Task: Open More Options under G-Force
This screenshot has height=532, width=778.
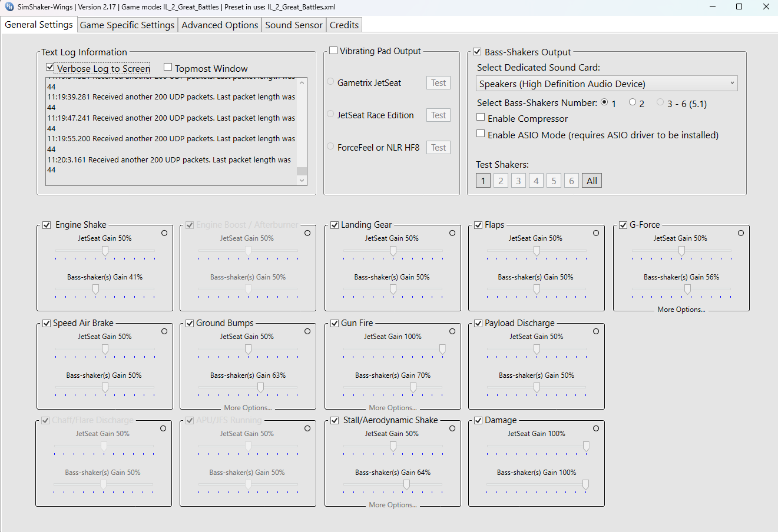Action: point(681,310)
